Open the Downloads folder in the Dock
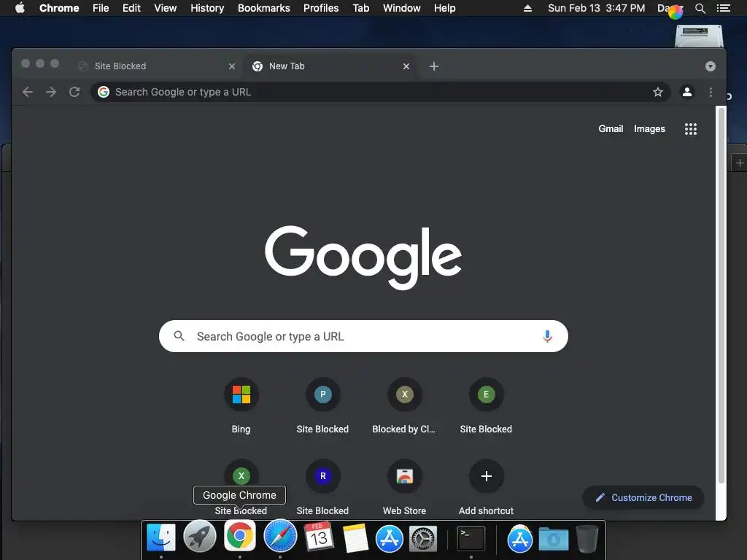This screenshot has width=747, height=560. click(554, 540)
